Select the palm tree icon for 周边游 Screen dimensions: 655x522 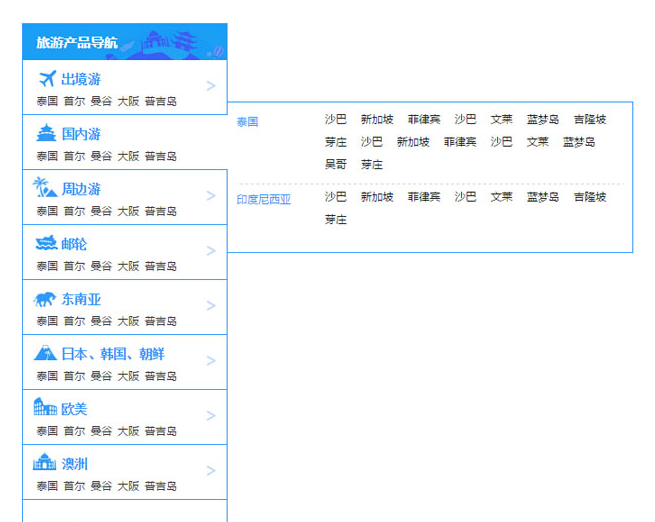click(44, 188)
